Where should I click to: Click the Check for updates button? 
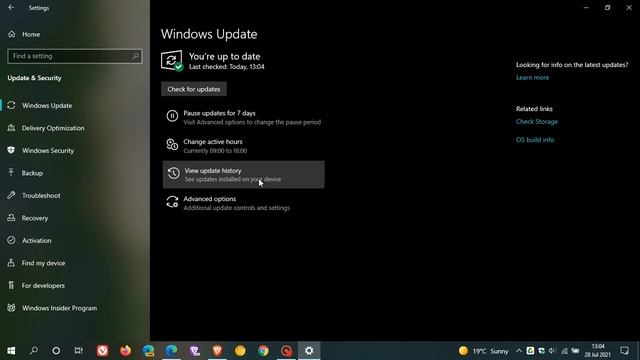click(x=194, y=89)
